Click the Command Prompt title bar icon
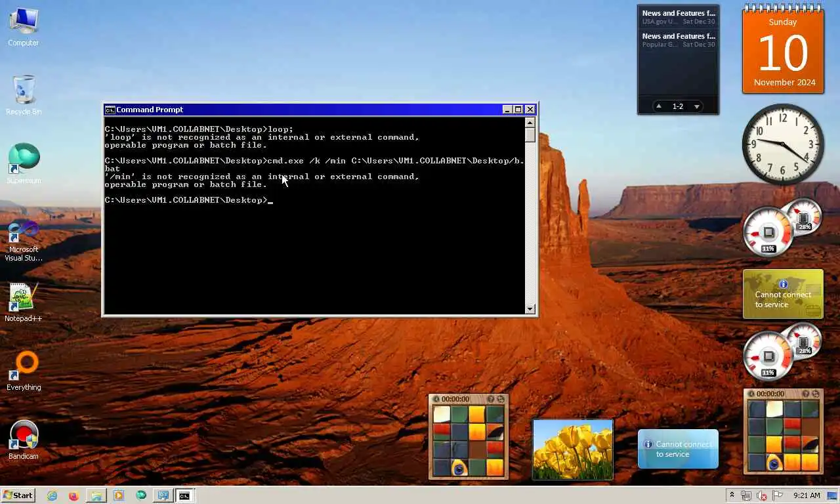840x504 pixels. (x=110, y=110)
